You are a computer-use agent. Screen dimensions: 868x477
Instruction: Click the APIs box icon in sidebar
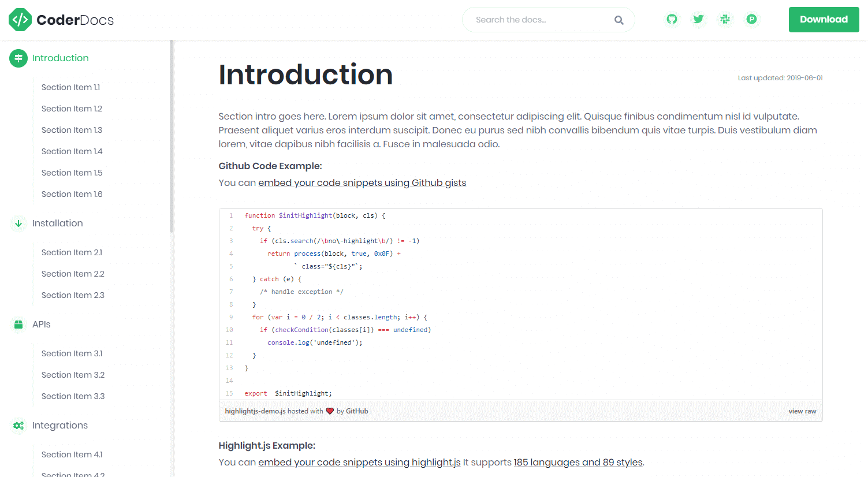coord(18,325)
